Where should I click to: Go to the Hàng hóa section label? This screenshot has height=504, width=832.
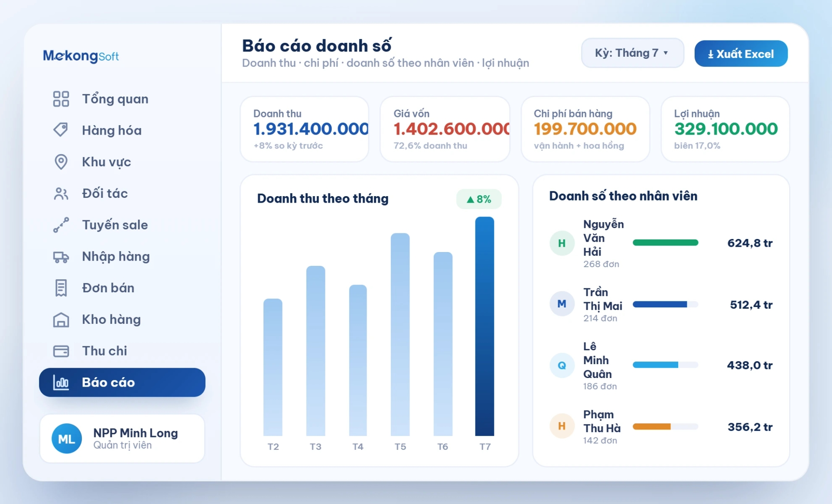pos(112,130)
